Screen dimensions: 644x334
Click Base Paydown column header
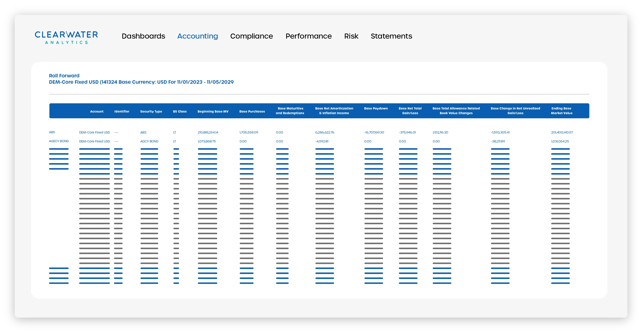click(376, 108)
